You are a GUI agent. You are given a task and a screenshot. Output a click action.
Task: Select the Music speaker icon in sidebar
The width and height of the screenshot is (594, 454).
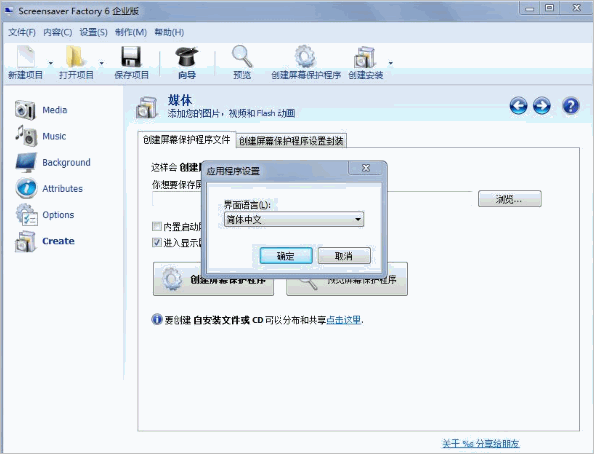27,136
